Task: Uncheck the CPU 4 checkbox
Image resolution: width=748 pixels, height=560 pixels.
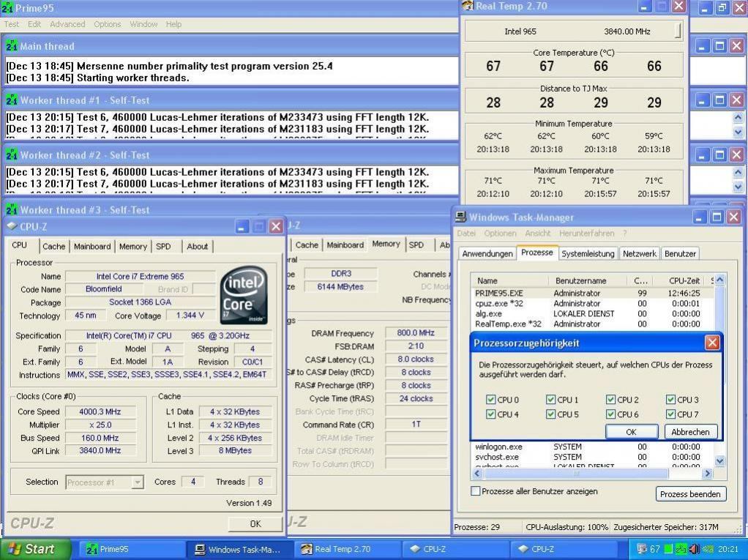Action: tap(490, 414)
